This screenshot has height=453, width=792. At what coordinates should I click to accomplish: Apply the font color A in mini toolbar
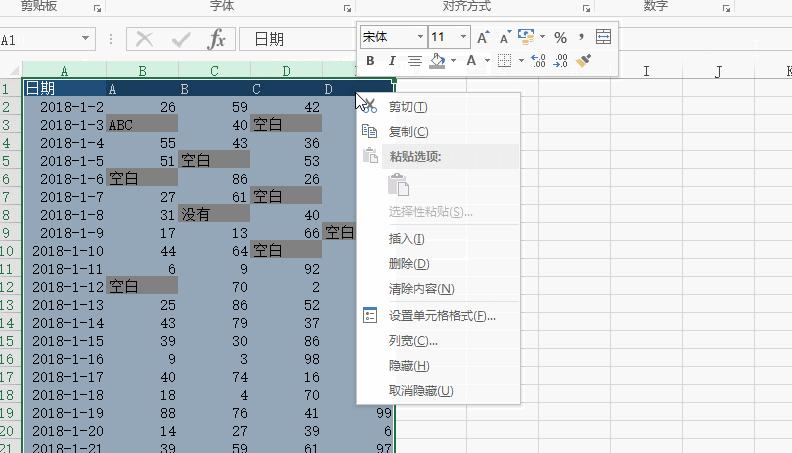click(x=471, y=61)
